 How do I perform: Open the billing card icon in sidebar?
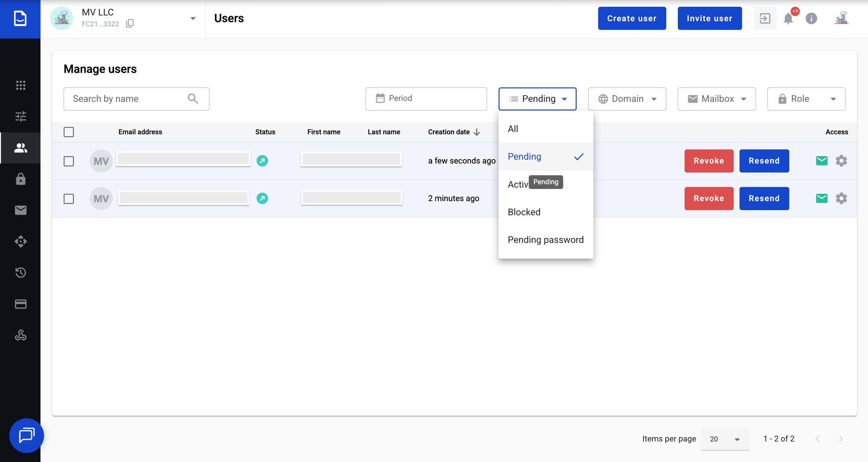(20, 304)
